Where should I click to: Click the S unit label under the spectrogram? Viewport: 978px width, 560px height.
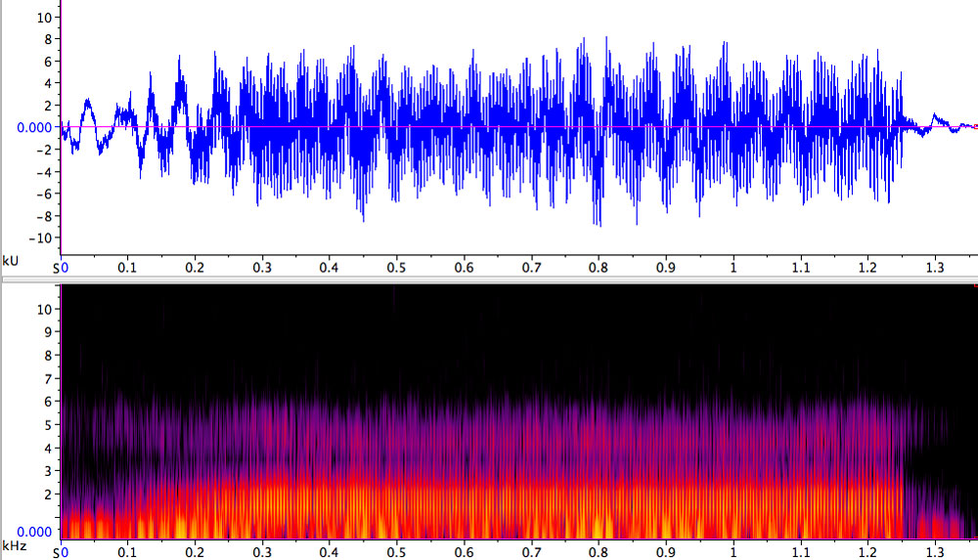point(56,554)
